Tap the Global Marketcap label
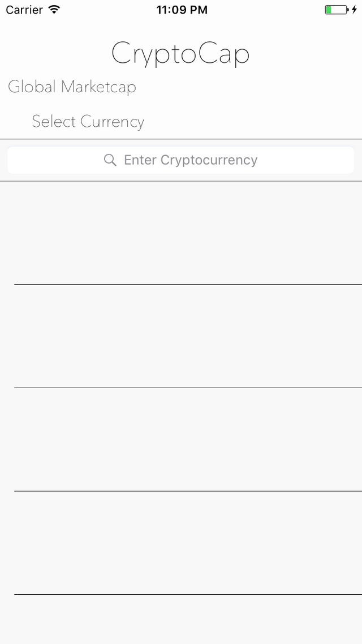The image size is (362, 644). [72, 87]
